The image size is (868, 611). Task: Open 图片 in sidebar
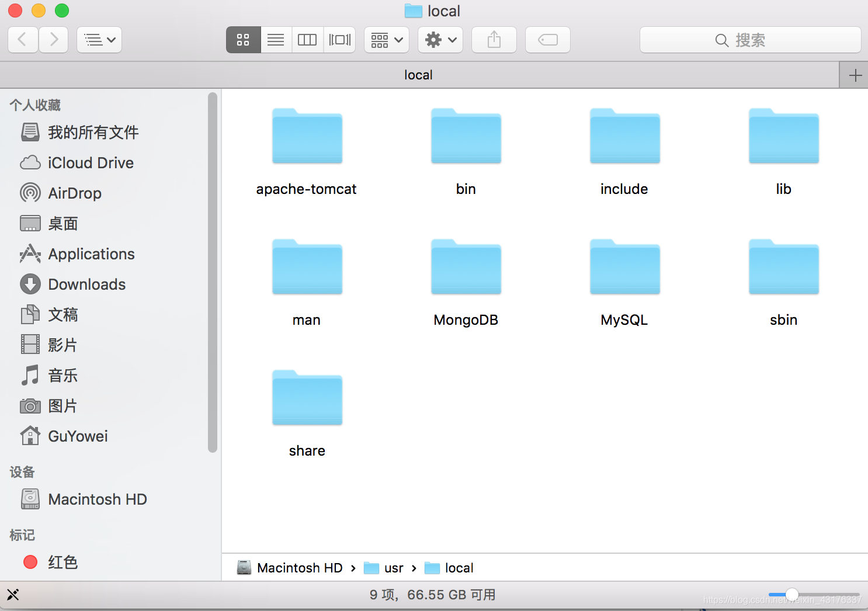63,406
